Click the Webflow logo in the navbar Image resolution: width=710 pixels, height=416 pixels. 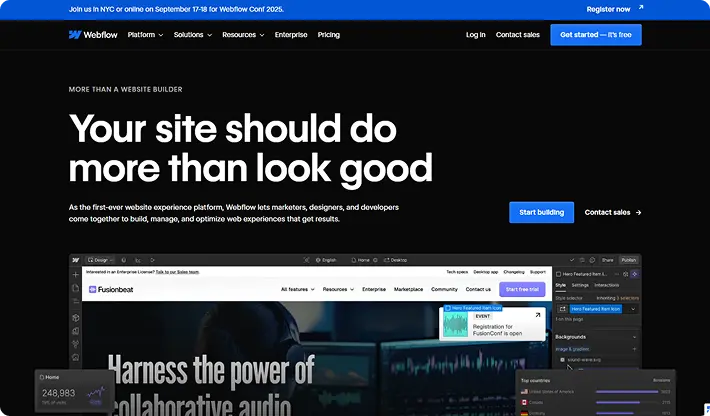93,35
